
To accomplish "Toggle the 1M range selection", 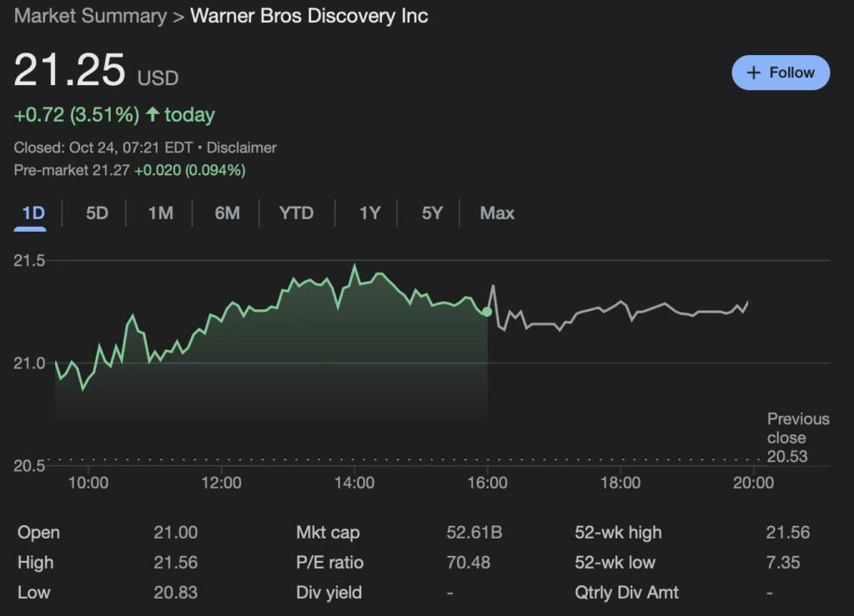I will pos(159,213).
